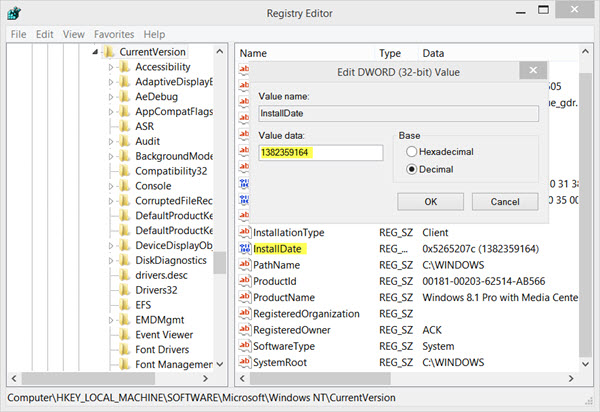Expand the Accessibility tree node
600x412 pixels.
pyautogui.click(x=111, y=67)
